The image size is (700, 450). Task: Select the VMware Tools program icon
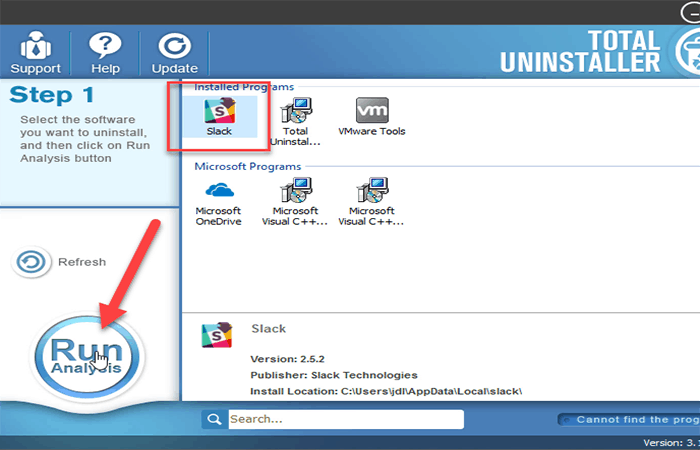point(372,117)
